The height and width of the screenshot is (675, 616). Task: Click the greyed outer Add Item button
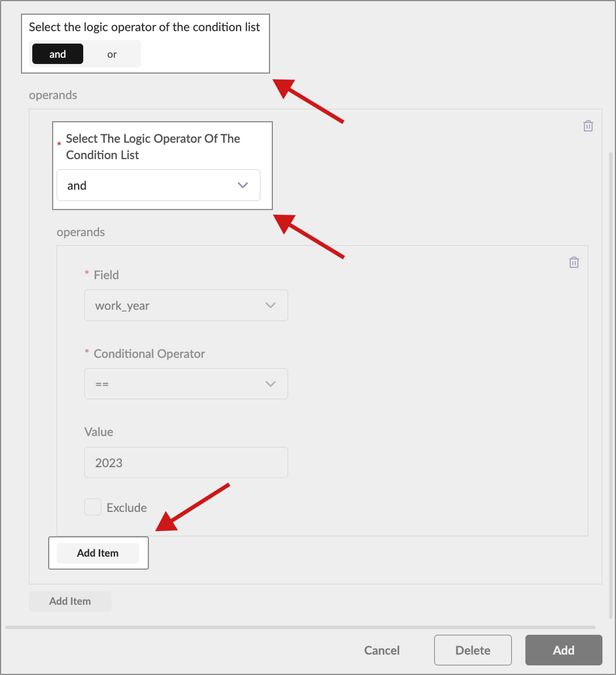click(x=70, y=601)
